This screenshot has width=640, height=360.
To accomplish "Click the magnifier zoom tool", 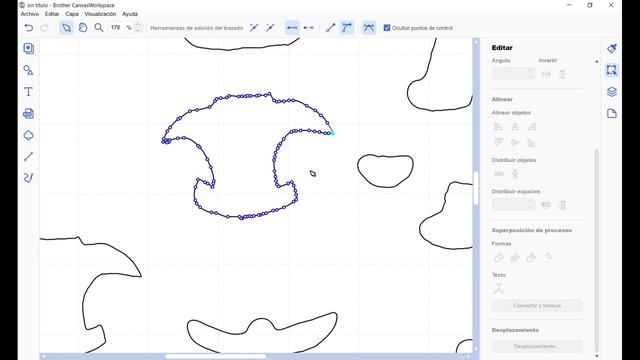I will [x=99, y=28].
